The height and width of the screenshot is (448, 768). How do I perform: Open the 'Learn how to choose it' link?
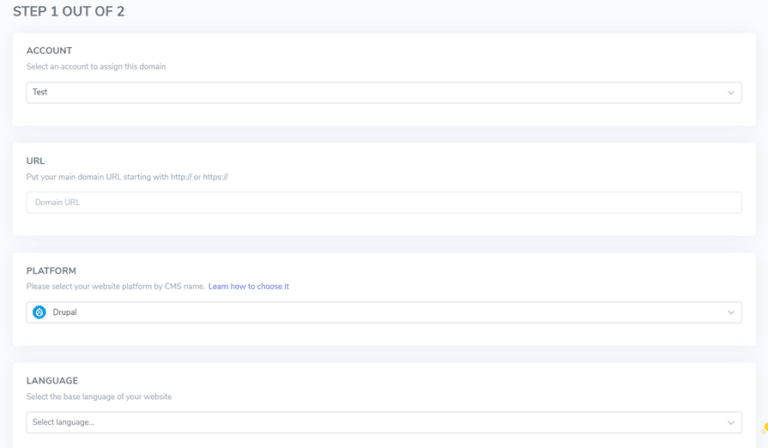(x=248, y=286)
